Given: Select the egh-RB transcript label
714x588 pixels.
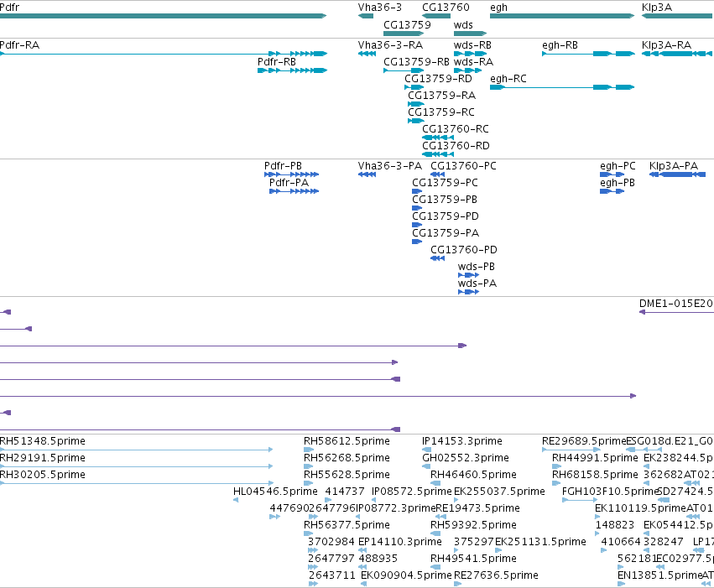Looking at the screenshot, I should click(560, 45).
